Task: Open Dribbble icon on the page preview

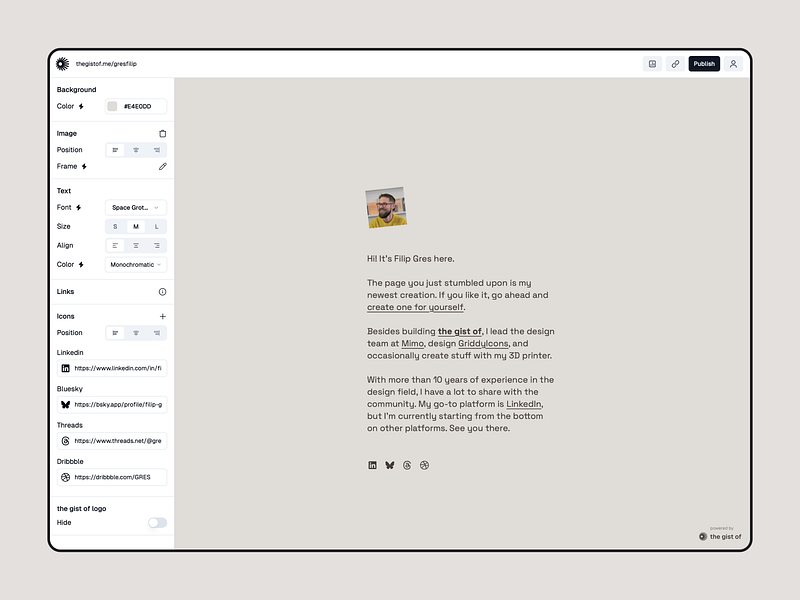Action: 424,465
